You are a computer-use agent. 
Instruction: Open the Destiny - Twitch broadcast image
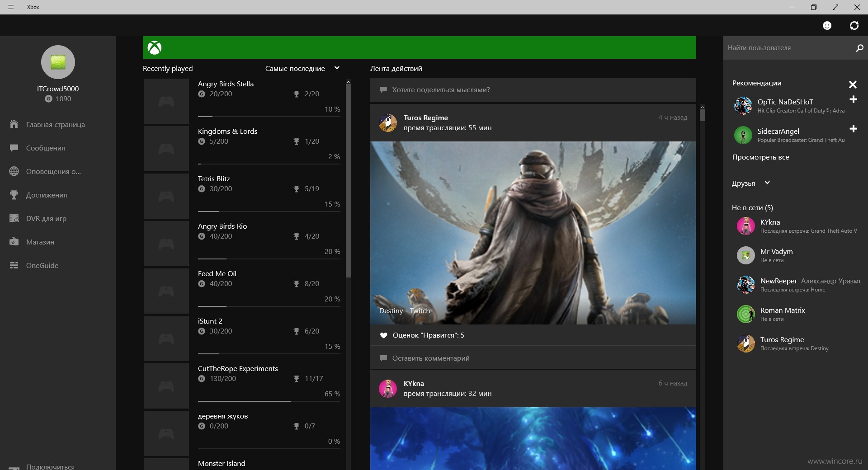pyautogui.click(x=533, y=233)
